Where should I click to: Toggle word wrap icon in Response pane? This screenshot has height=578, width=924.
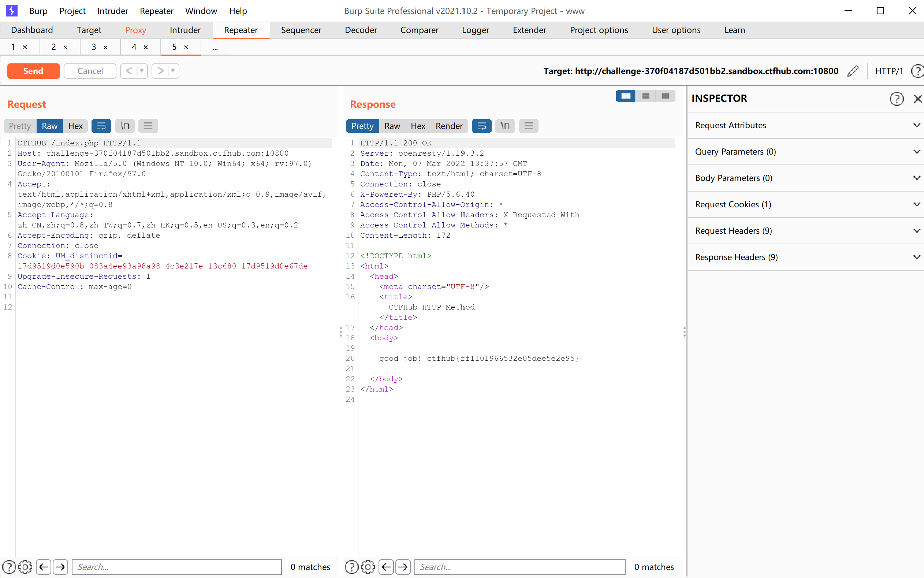click(482, 126)
